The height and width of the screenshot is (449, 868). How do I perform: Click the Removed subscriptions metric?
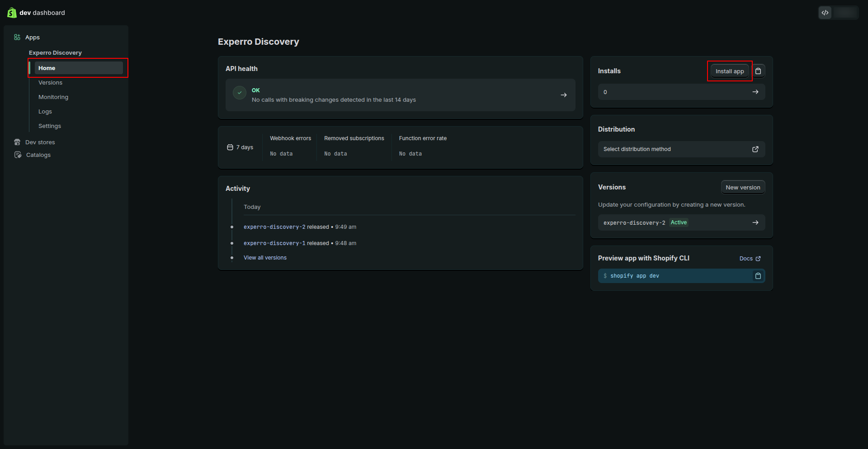[x=354, y=138]
